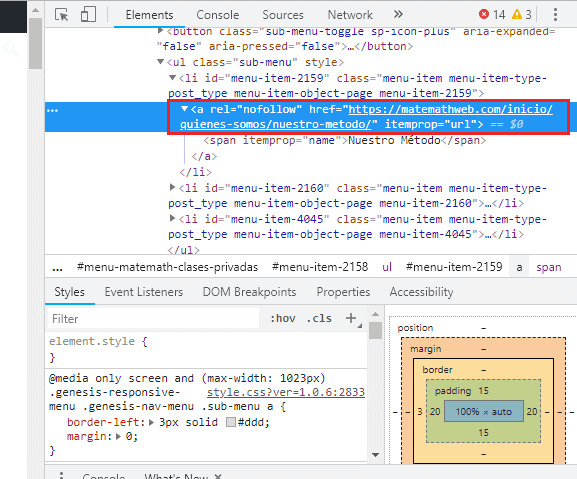Screen dimensions: 577x479
Task: Click the Styles pane scroll down arrow
Action: click(x=375, y=455)
